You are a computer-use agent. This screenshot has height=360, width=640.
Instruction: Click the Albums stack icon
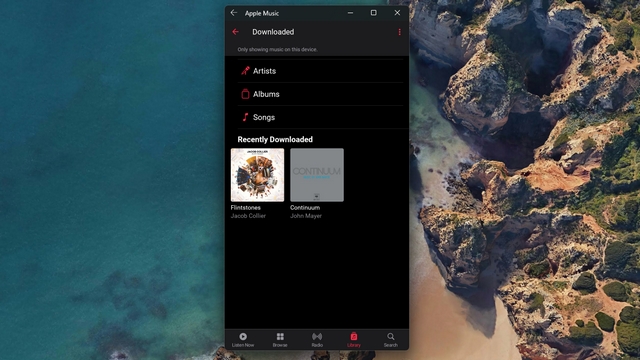pos(245,94)
